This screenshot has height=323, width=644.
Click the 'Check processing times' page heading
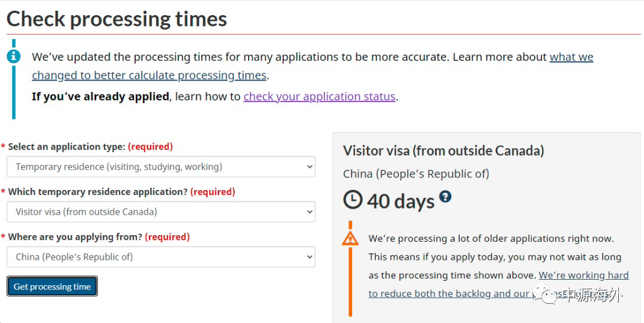pyautogui.click(x=117, y=19)
